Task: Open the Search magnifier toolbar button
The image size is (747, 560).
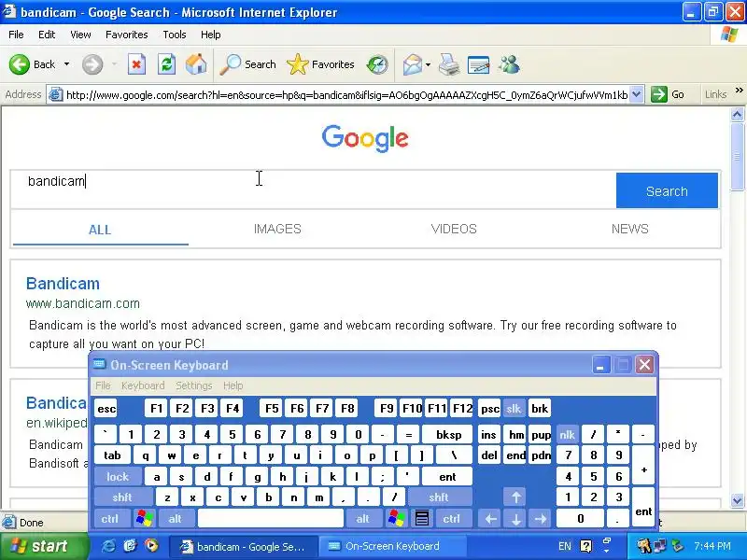Action: 247,64
